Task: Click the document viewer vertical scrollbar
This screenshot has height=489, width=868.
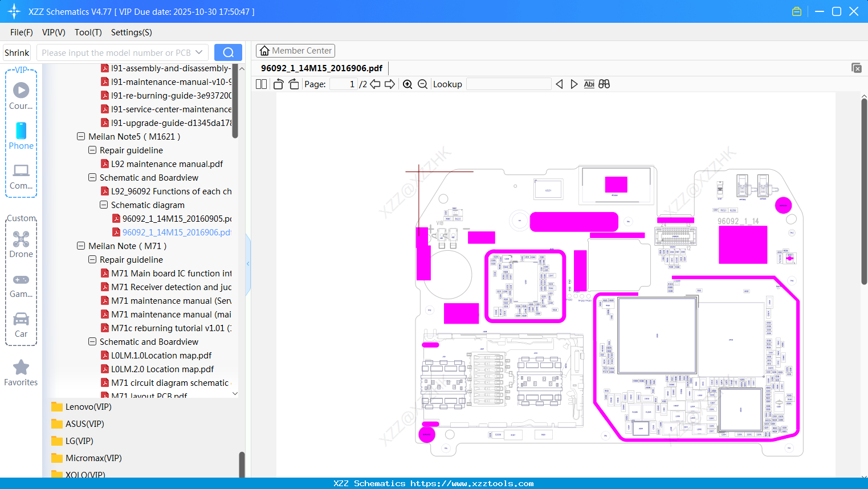Action: click(x=864, y=191)
